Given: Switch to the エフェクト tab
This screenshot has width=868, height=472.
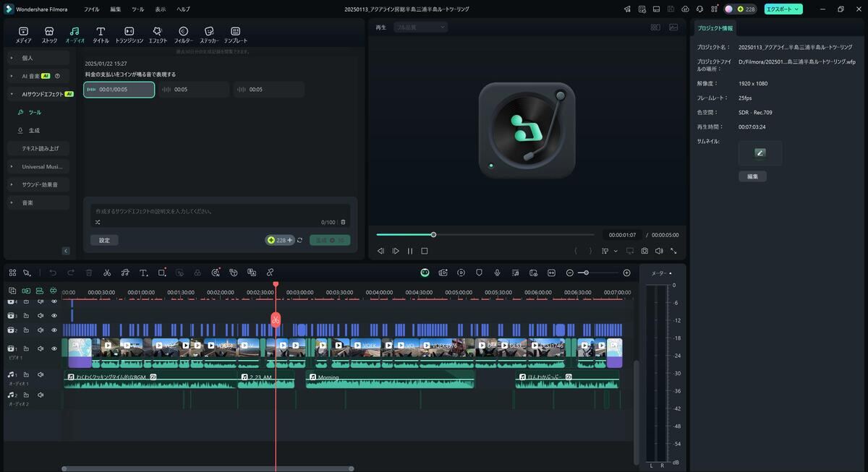Looking at the screenshot, I should pos(157,35).
